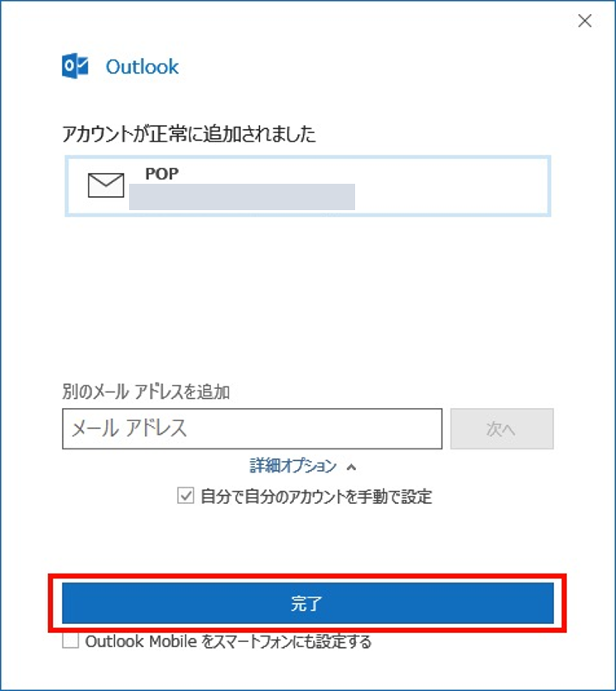The width and height of the screenshot is (616, 691).
Task: Toggle 自分で自分のアカウントを手動で設定 checkbox
Action: (x=185, y=496)
